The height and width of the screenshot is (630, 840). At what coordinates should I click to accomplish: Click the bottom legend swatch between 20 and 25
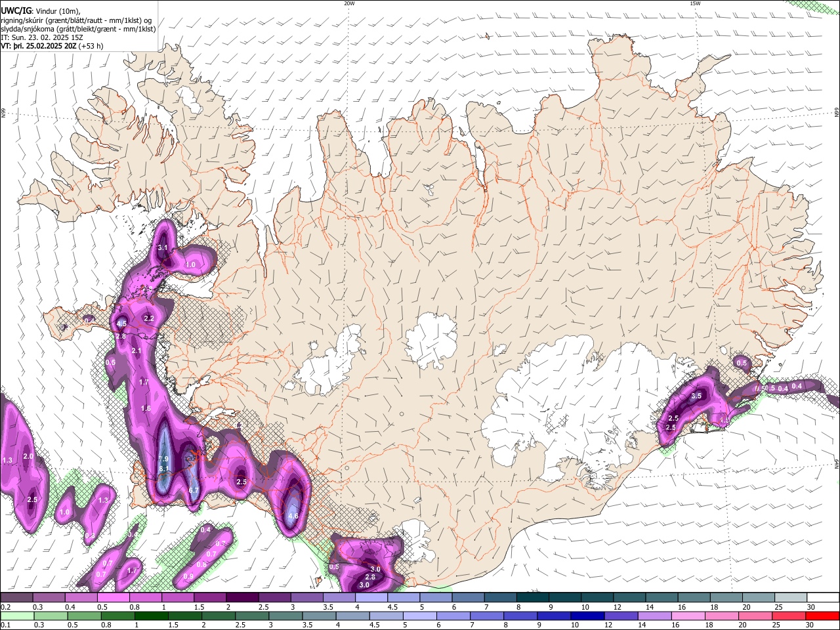[x=757, y=616]
